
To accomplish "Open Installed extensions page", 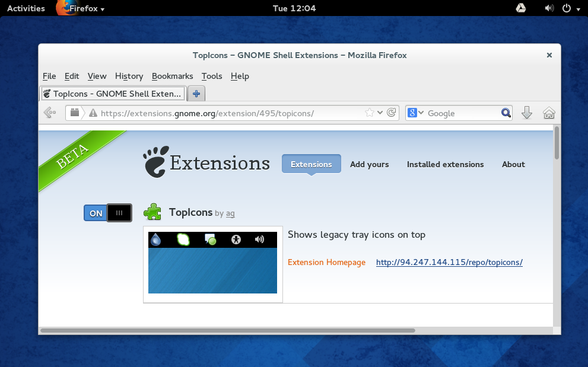I will pyautogui.click(x=445, y=164).
